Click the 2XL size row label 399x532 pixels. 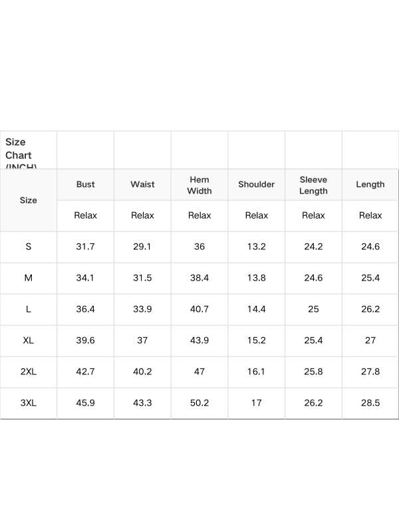(29, 372)
